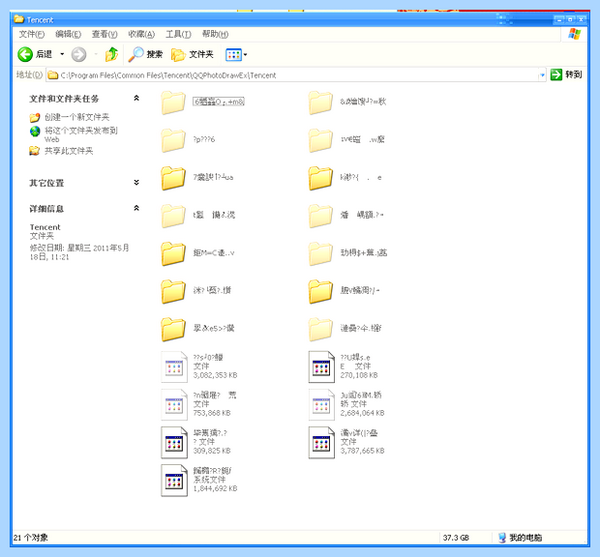Select the folder icon starting with ive

tap(320, 140)
